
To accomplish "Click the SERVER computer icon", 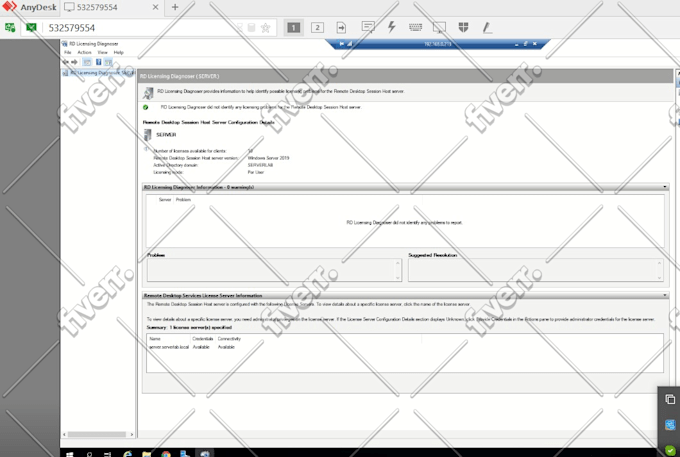I will [147, 135].
